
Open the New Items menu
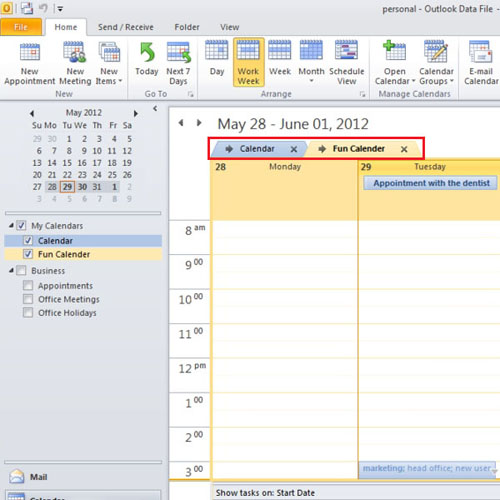tap(109, 63)
